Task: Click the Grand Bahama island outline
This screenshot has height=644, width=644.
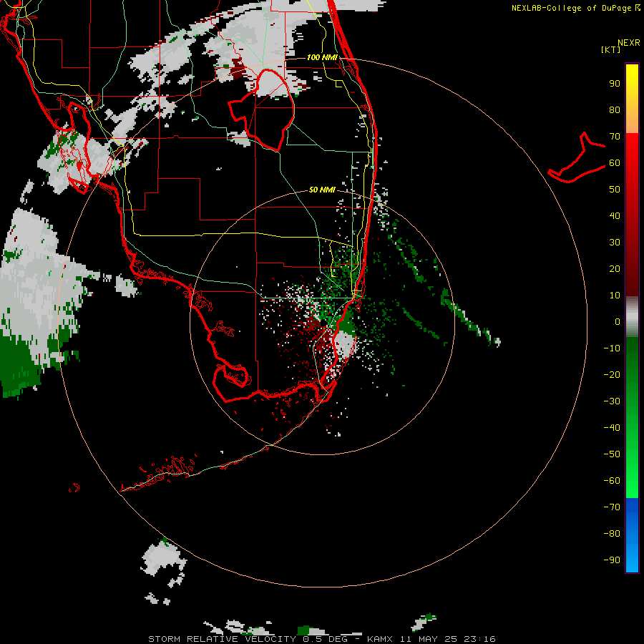Action: coord(577,157)
